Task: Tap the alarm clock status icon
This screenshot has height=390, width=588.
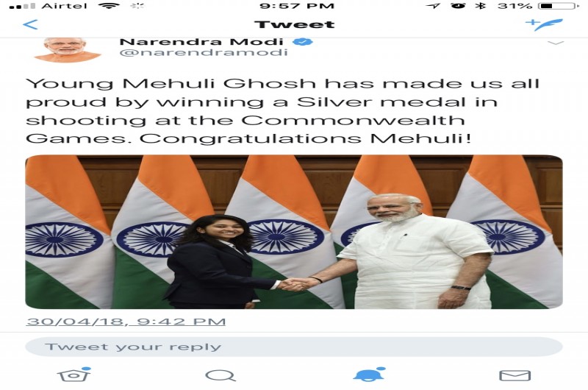Action: (x=458, y=6)
